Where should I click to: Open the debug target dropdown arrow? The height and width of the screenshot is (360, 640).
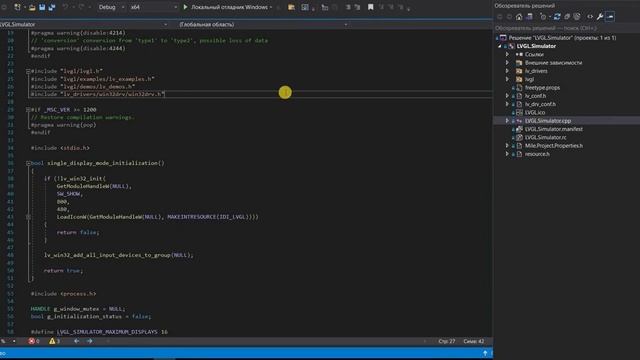[271, 7]
